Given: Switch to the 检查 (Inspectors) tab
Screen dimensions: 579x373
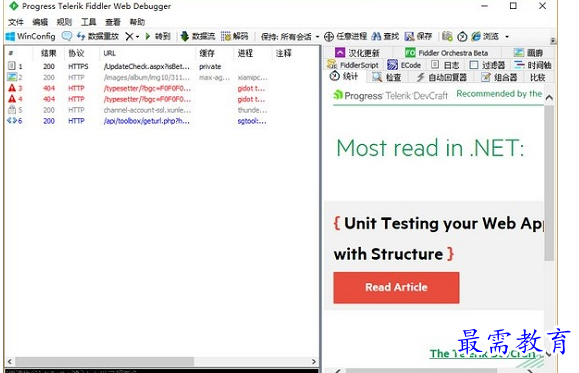Looking at the screenshot, I should coord(386,77).
